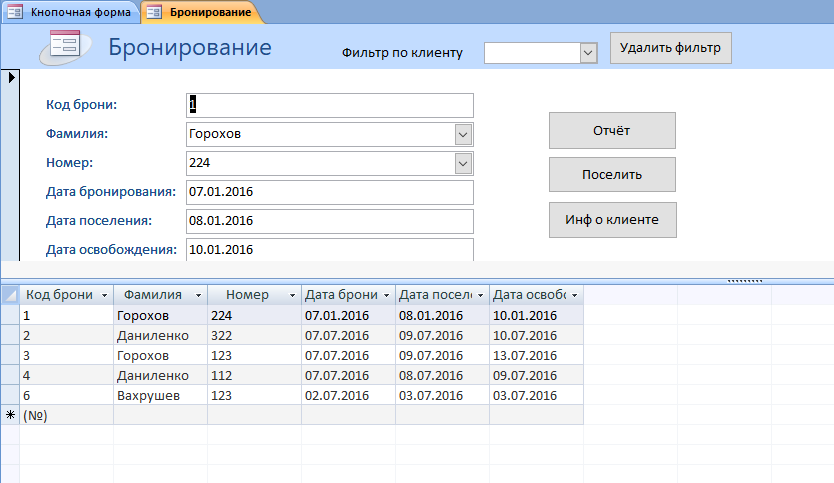Expand the Фамилия dropdown arrow
The image size is (834, 483).
pyautogui.click(x=463, y=135)
